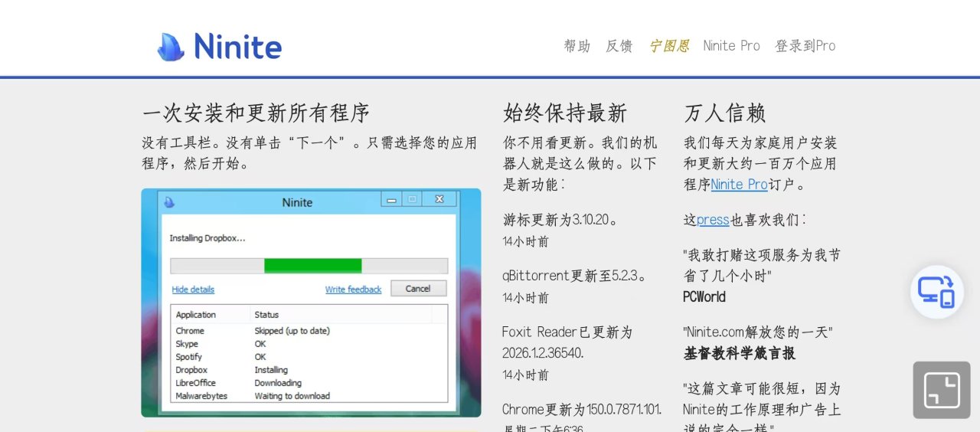980x432 pixels.
Task: Click the small Ninite icon in installer titlebar
Action: tap(169, 202)
